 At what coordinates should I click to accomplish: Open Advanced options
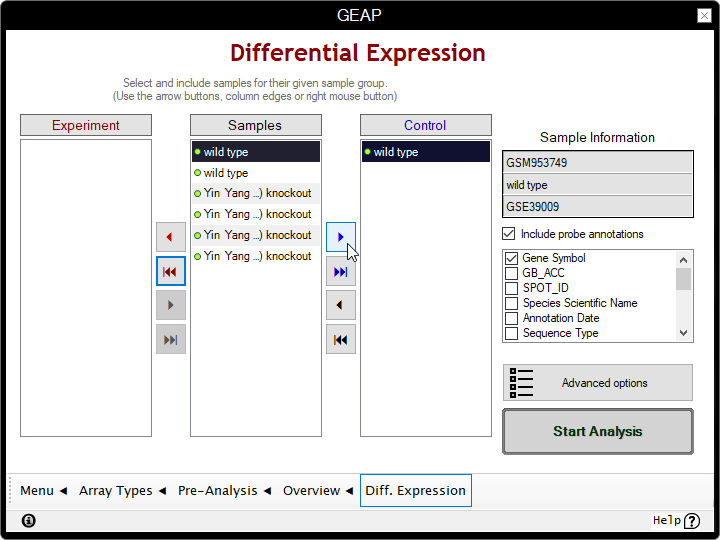pyautogui.click(x=597, y=383)
